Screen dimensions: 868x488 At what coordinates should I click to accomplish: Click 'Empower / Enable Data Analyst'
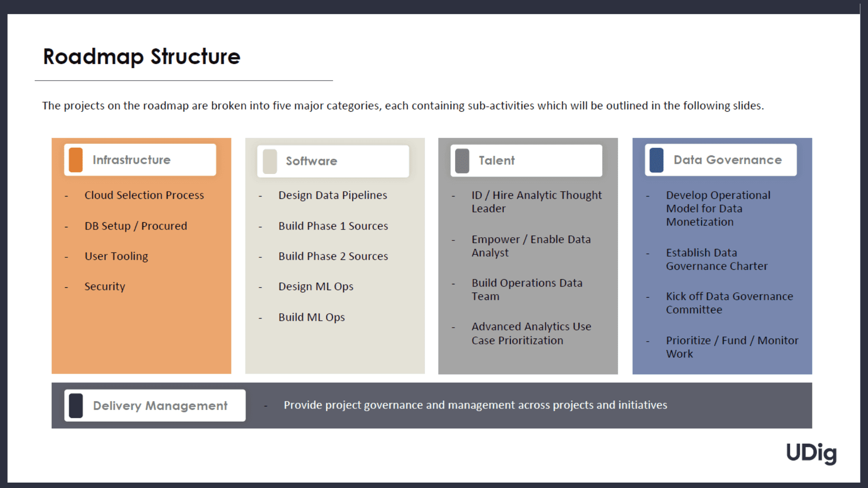(531, 246)
